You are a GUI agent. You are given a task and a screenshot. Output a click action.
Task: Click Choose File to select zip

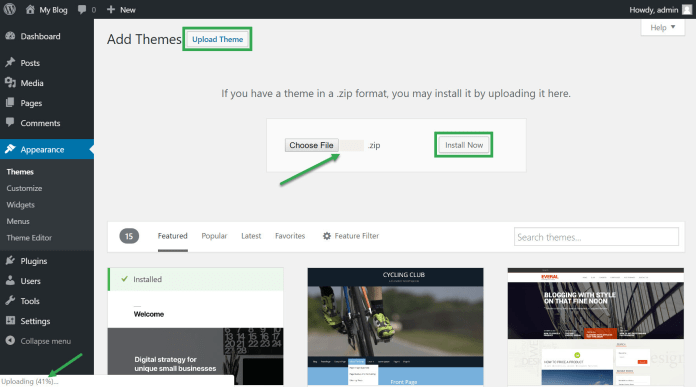(312, 145)
